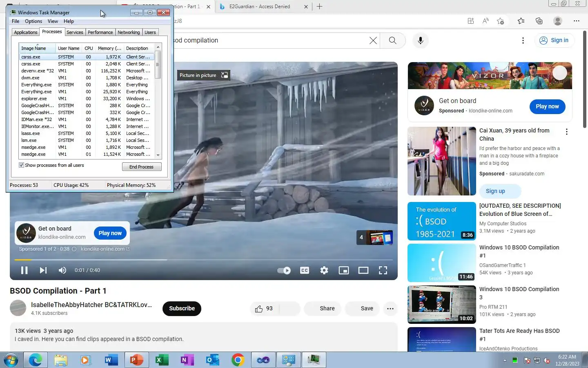Switch to Networking tab in Task Manager
The height and width of the screenshot is (368, 588).
point(129,32)
